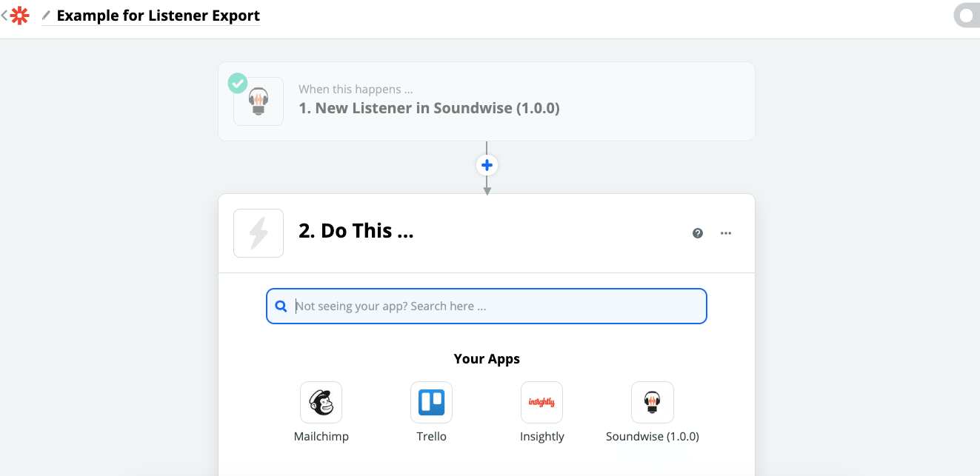Image resolution: width=980 pixels, height=476 pixels.
Task: Open the step options ellipsis menu
Action: 726,233
